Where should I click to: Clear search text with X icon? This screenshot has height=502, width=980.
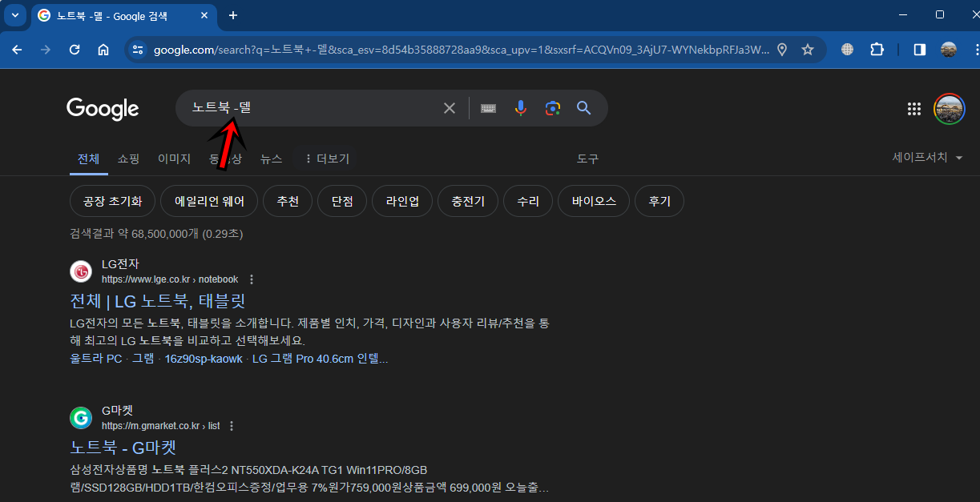450,108
